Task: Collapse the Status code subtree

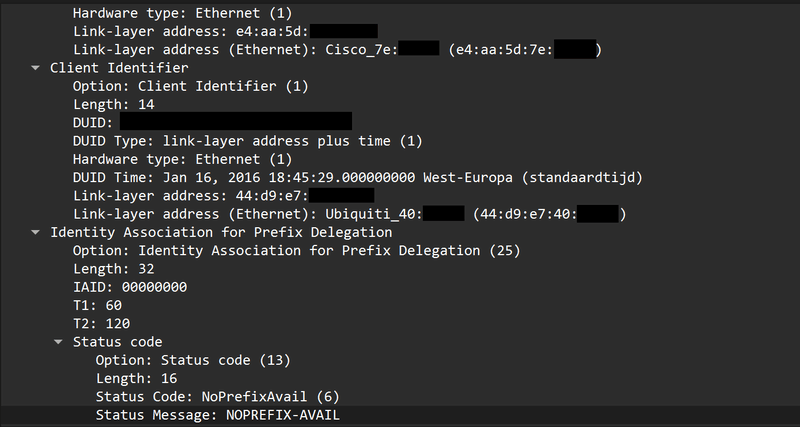Action: [x=60, y=342]
